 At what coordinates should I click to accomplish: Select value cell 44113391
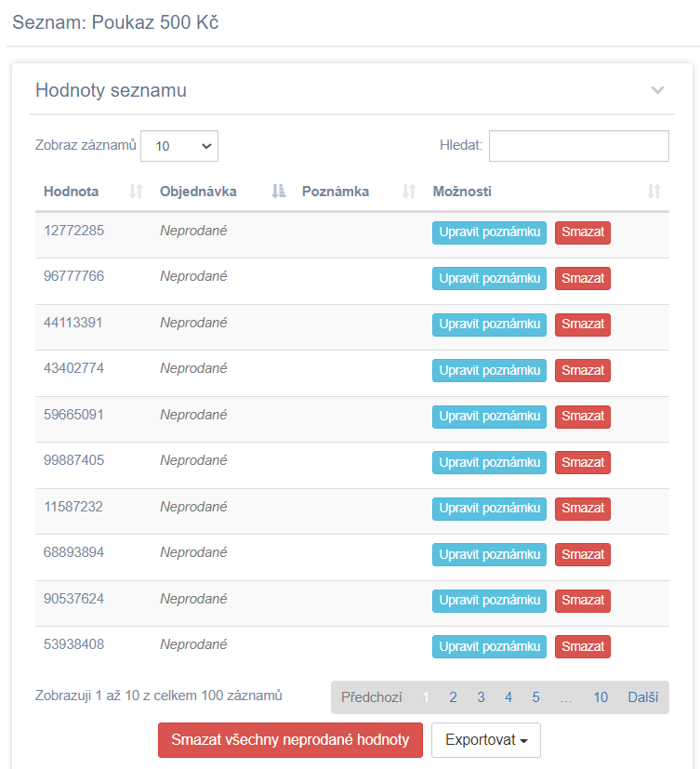[73, 323]
